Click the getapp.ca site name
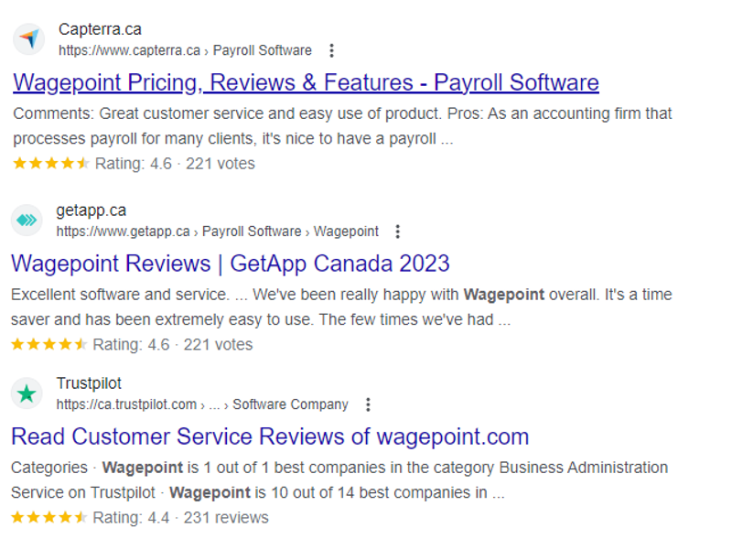The height and width of the screenshot is (560, 732). 91,210
